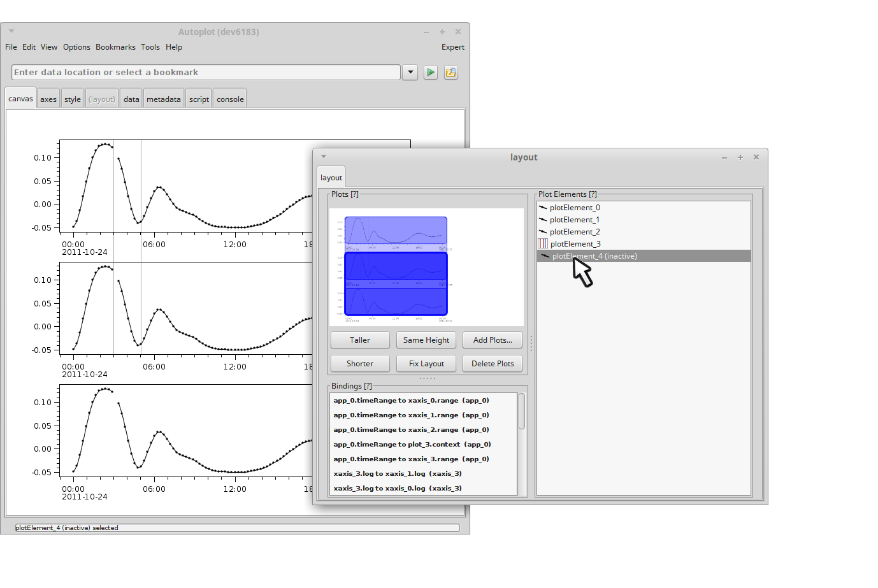Open the bookmark folder icon in Autoplot
This screenshot has height=588, width=878.
pyautogui.click(x=451, y=72)
